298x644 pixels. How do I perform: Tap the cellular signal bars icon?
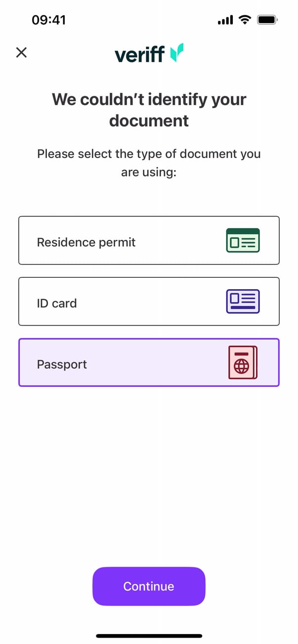click(225, 20)
